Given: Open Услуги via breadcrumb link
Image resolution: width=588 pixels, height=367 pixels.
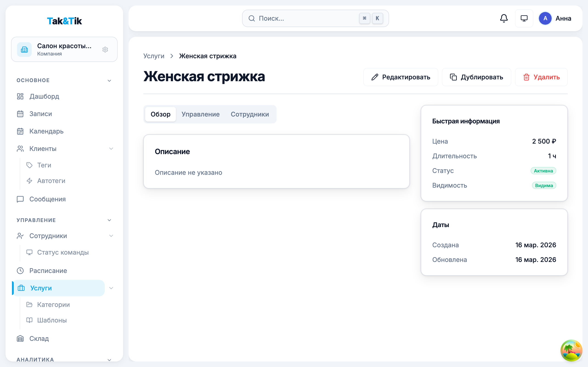Looking at the screenshot, I should [x=154, y=56].
